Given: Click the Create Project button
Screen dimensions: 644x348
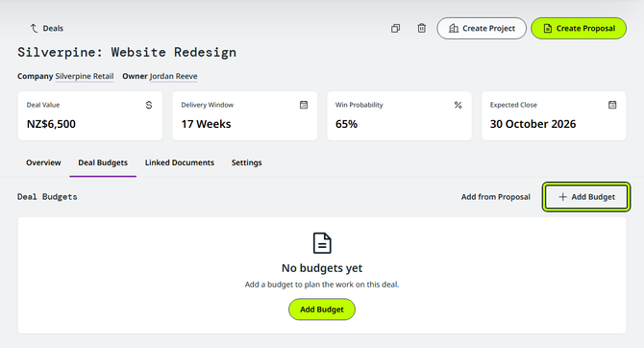Looking at the screenshot, I should [482, 28].
